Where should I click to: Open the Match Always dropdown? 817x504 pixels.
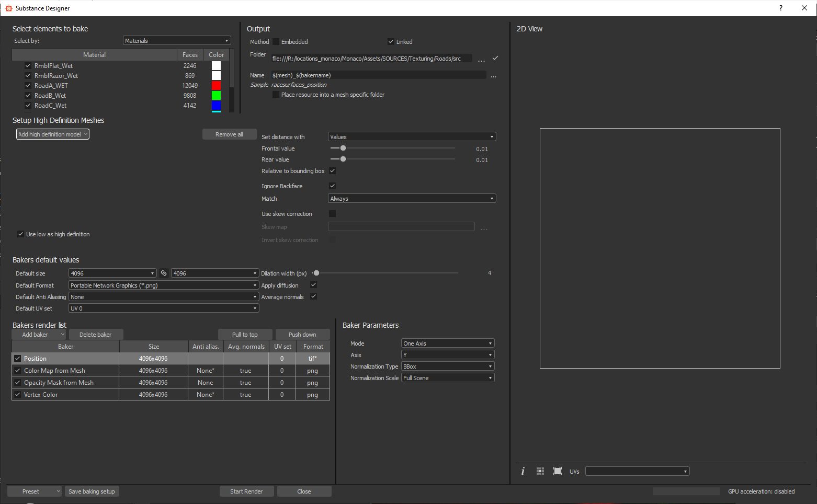pyautogui.click(x=412, y=199)
